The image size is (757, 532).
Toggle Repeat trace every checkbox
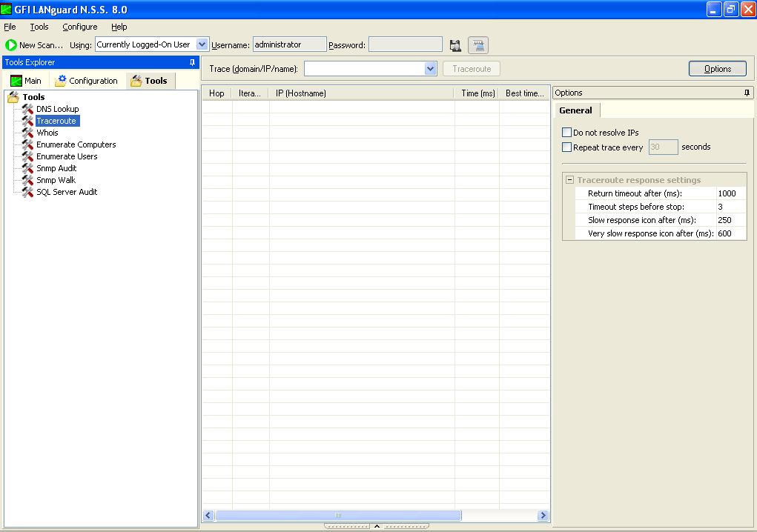(566, 147)
